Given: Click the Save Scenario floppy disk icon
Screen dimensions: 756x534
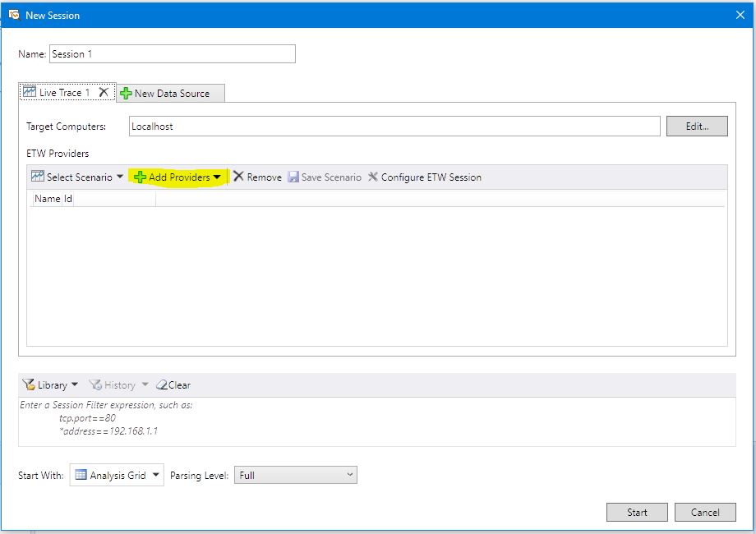Looking at the screenshot, I should 293,177.
